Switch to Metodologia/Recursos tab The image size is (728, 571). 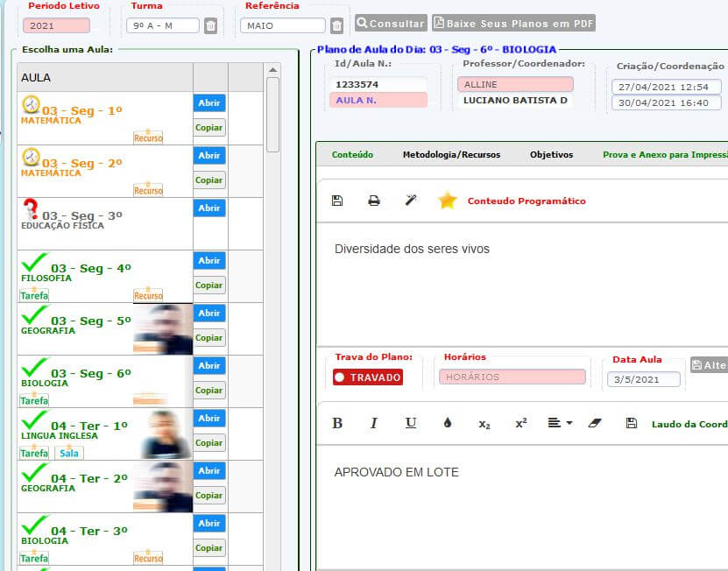pyautogui.click(x=451, y=155)
